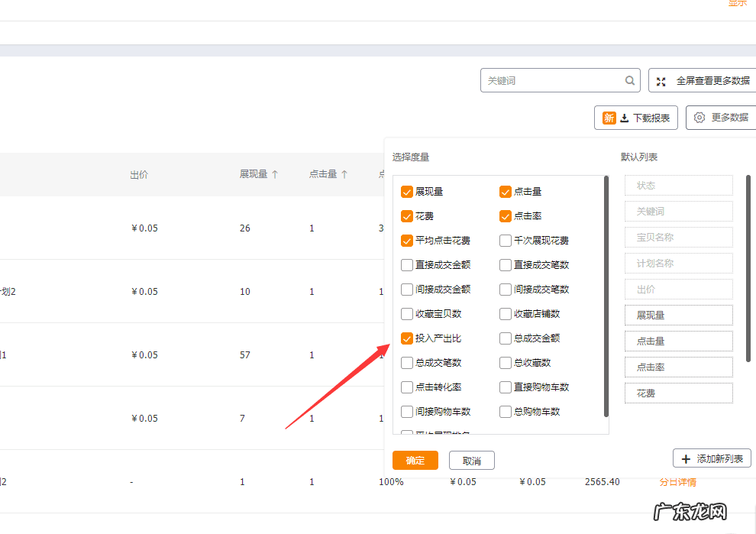
Task: Uncheck the 花费 metric checkbox
Action: [x=407, y=216]
